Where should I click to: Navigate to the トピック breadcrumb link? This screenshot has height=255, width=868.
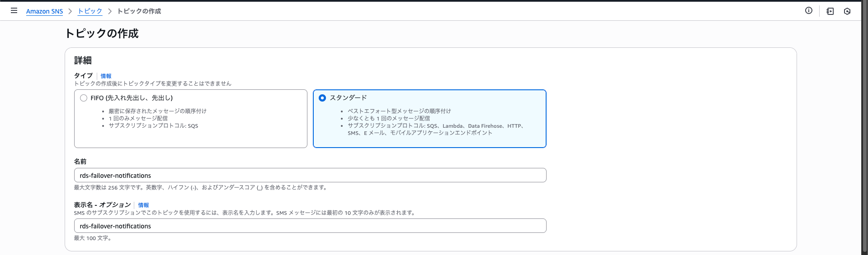point(90,11)
